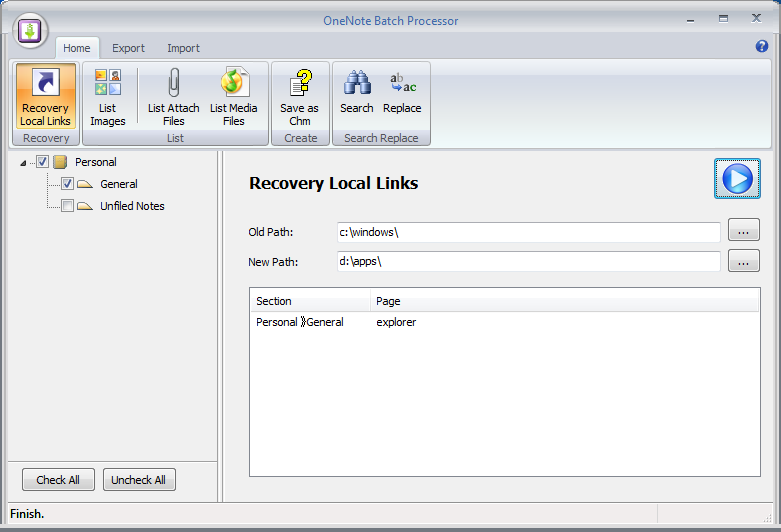Viewport: 781px width, 532px height.
Task: Select the 'Personal 》General' result cell
Action: [x=300, y=322]
